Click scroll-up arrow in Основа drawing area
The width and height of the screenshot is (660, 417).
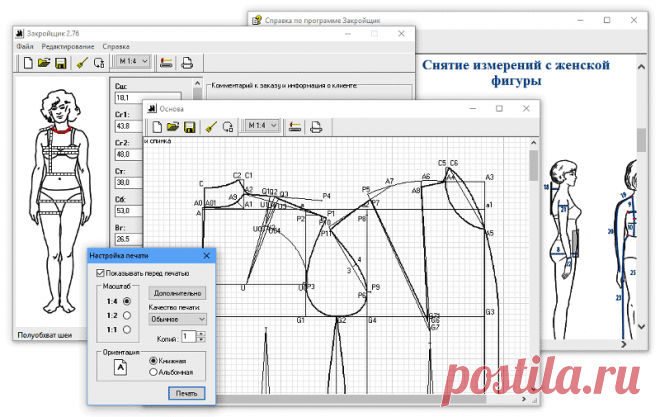pos(533,143)
